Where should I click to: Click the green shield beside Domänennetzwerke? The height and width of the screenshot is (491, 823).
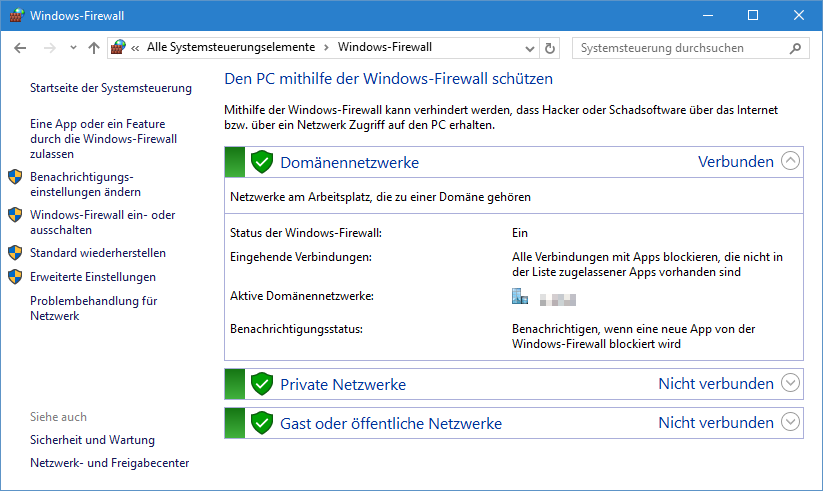261,162
